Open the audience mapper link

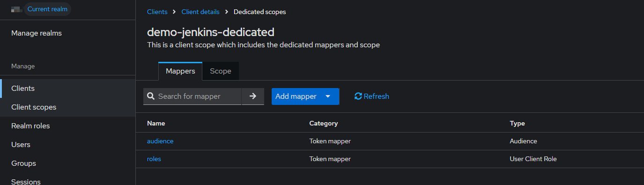tap(160, 141)
